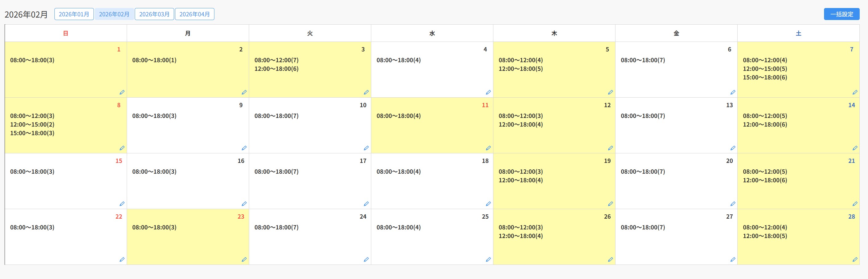
Task: Click the 12:00〜15:00(2) slot on February 8
Action: pos(32,124)
